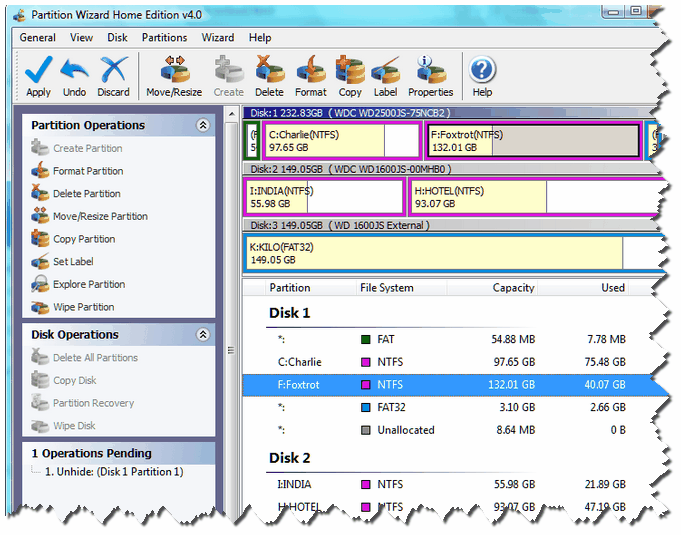Click Set Label icon in sidebar

tap(40, 261)
